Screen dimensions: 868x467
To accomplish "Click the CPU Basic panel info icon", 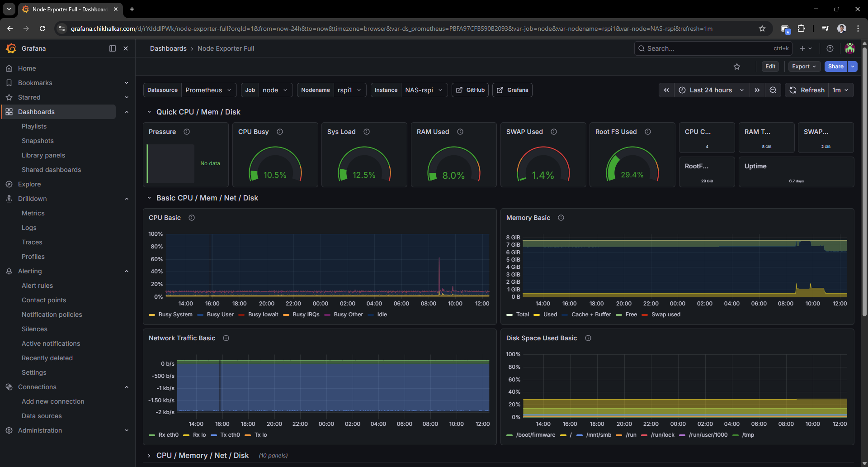I will [x=192, y=218].
